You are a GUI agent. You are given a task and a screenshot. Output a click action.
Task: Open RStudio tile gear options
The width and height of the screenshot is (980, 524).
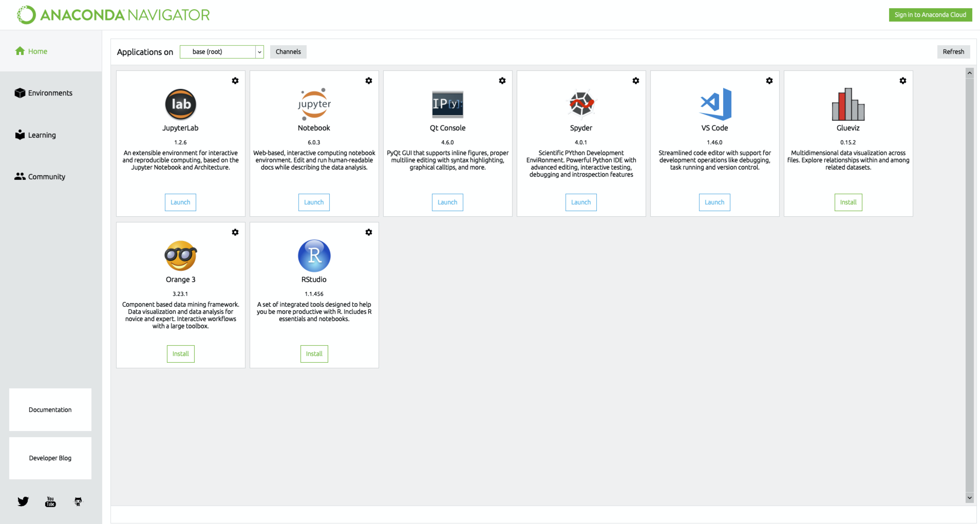369,232
